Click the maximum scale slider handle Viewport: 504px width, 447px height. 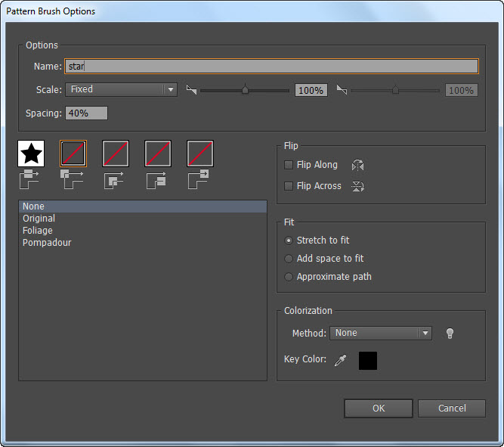click(x=396, y=89)
